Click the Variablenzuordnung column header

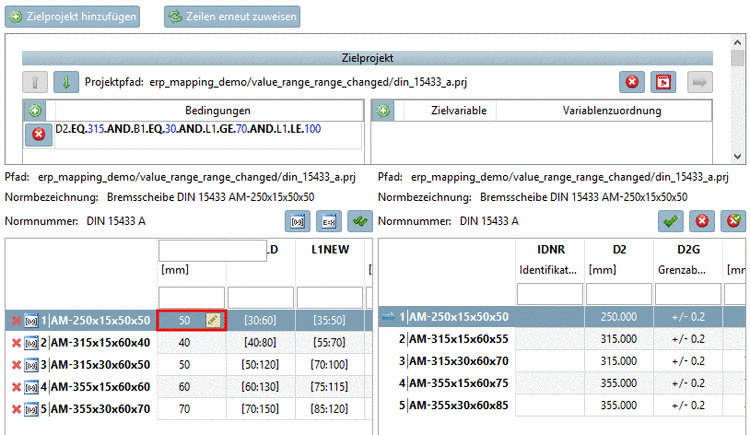tap(612, 111)
